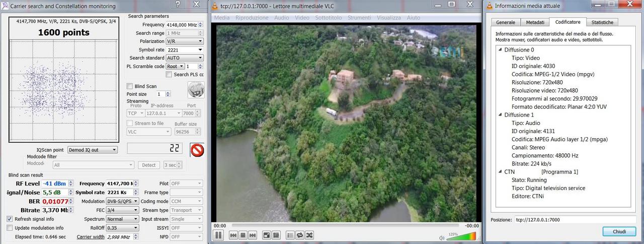Viewport: 644px width, 244px height.
Task: Open the Sottotitolo menu
Action: 329,18
